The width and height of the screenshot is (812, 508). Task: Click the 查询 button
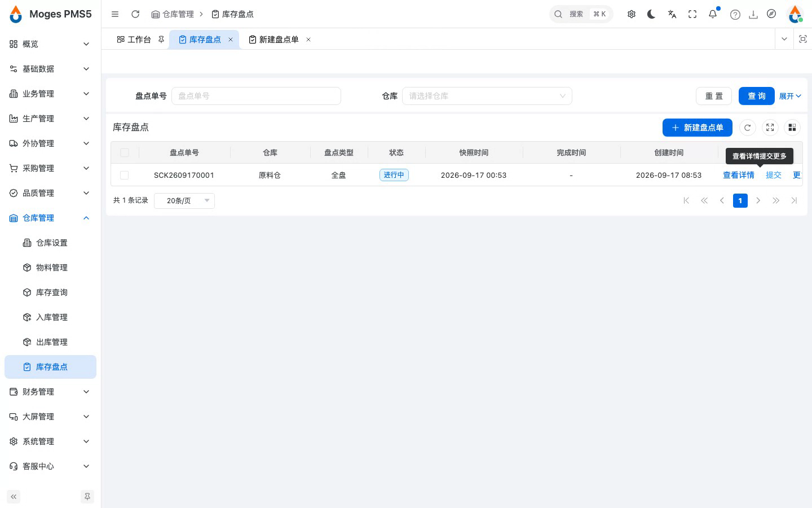pyautogui.click(x=757, y=96)
